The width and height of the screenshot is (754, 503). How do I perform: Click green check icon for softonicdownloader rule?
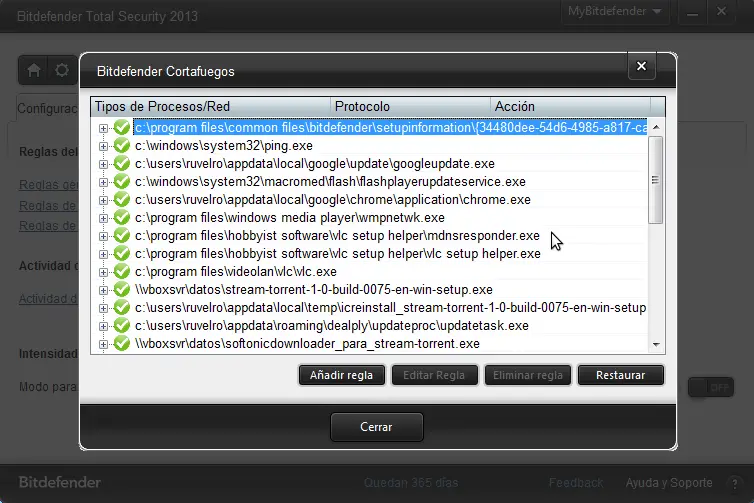click(122, 344)
